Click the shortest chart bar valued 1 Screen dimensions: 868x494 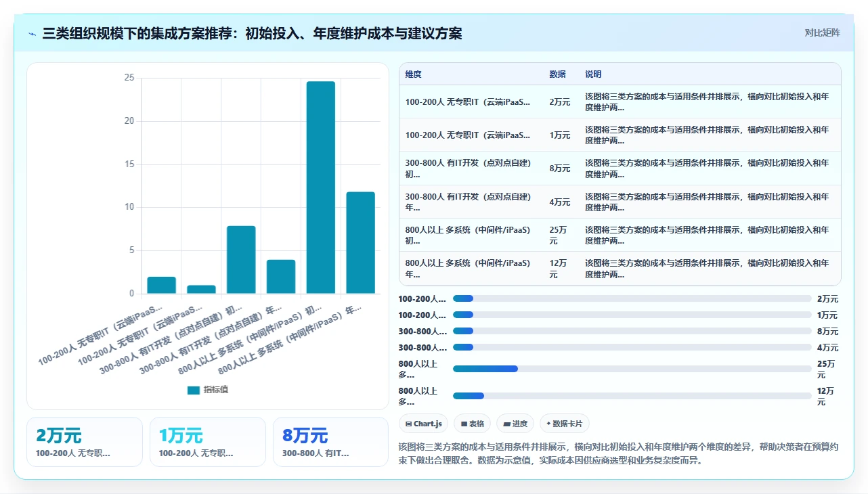[x=201, y=290]
